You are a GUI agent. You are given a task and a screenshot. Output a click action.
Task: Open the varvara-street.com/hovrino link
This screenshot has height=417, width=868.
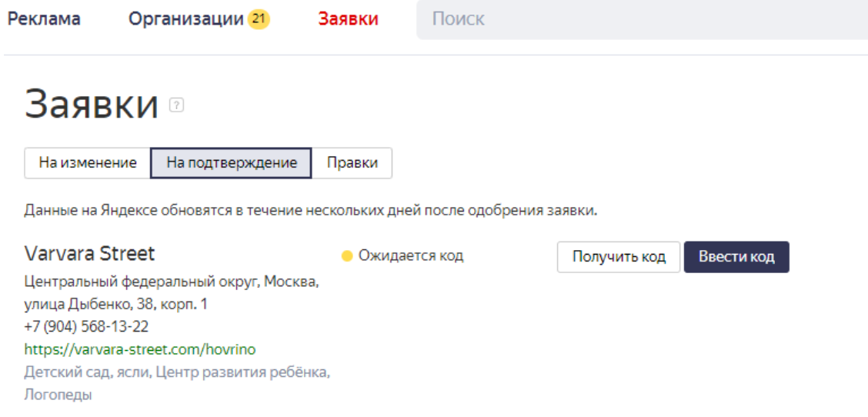point(140,349)
